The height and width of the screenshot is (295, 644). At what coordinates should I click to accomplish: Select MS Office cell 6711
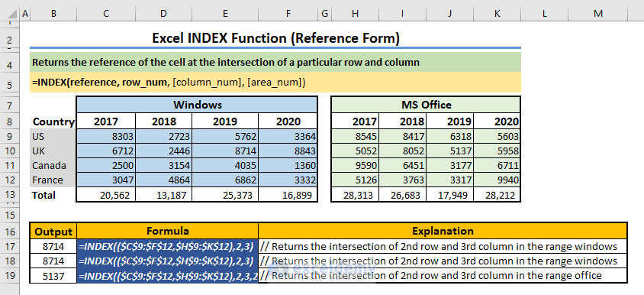497,166
